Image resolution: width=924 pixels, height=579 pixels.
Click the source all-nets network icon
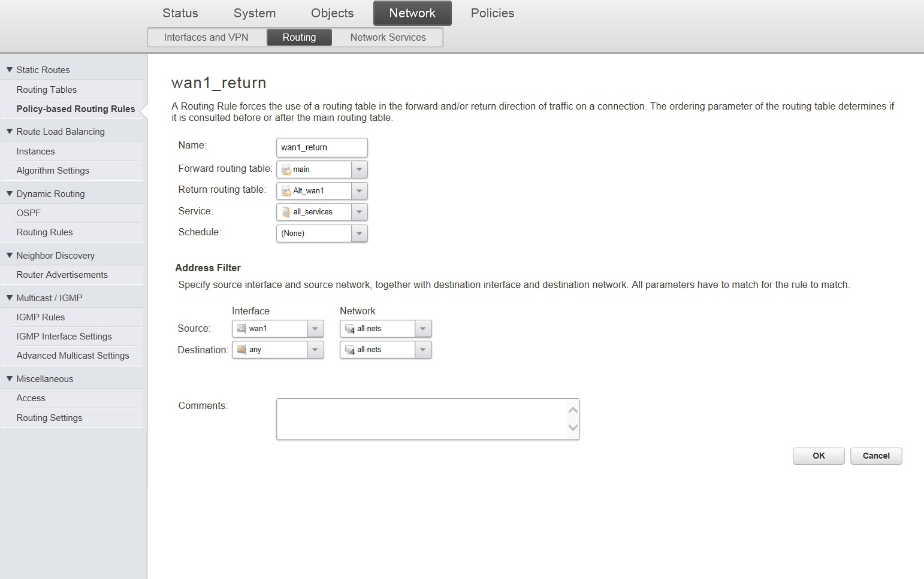[x=350, y=329]
